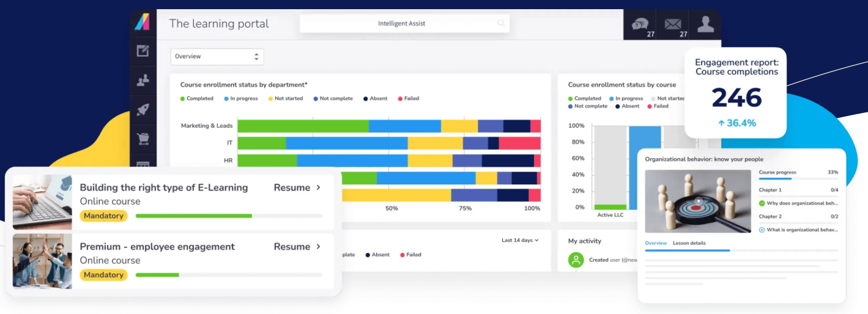Switch to the Lesson details tab
The image size is (868, 314).
(689, 243)
